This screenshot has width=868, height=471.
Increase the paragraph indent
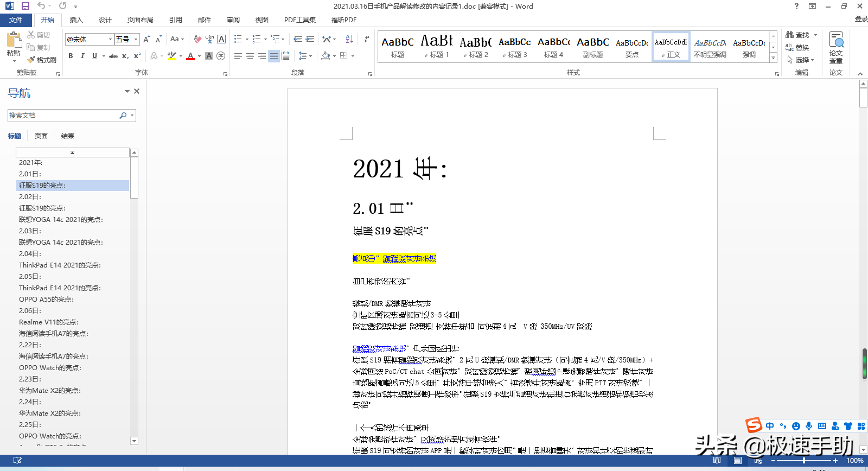(310, 39)
